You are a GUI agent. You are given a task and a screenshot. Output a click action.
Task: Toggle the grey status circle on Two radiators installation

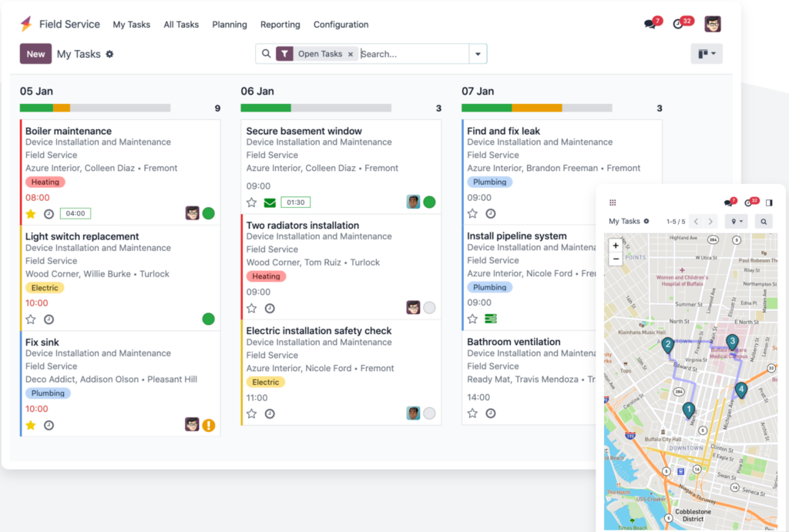429,308
